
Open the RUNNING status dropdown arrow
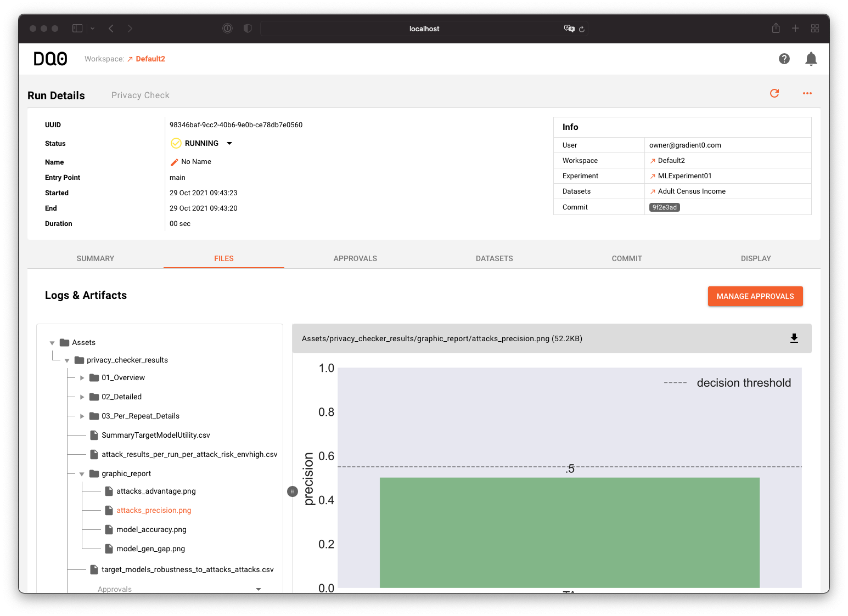229,143
